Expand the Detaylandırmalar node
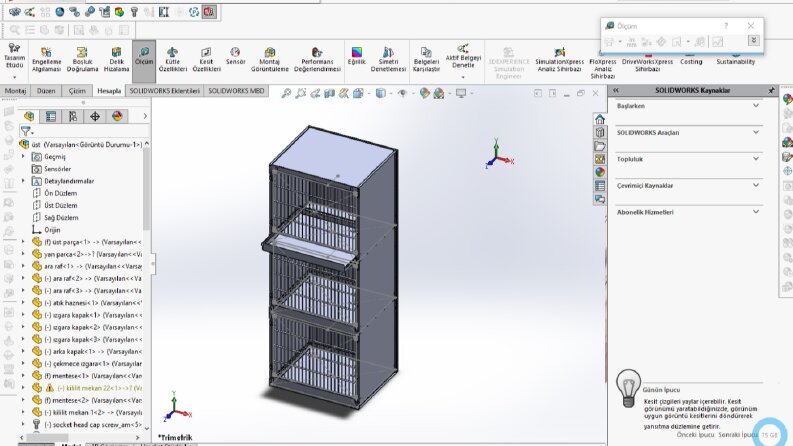 [x=23, y=181]
